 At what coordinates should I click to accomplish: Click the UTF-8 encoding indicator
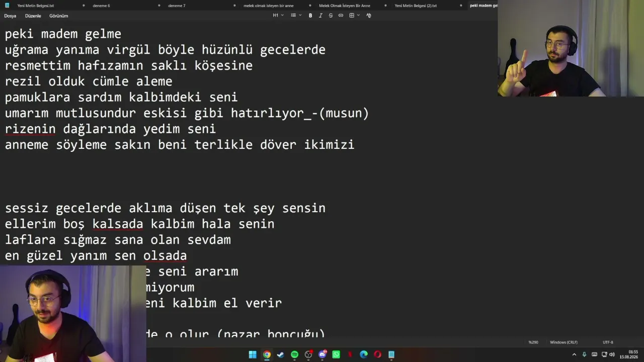(x=608, y=342)
